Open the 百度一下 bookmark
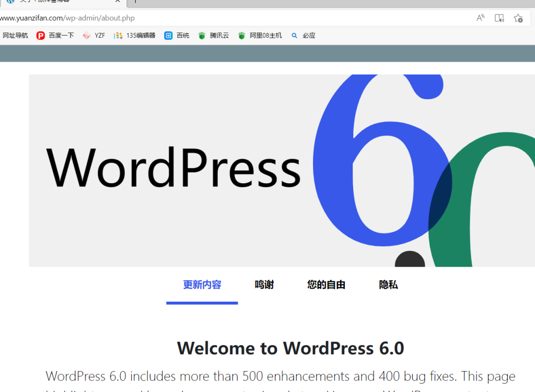This screenshot has height=392, width=535. tap(55, 35)
